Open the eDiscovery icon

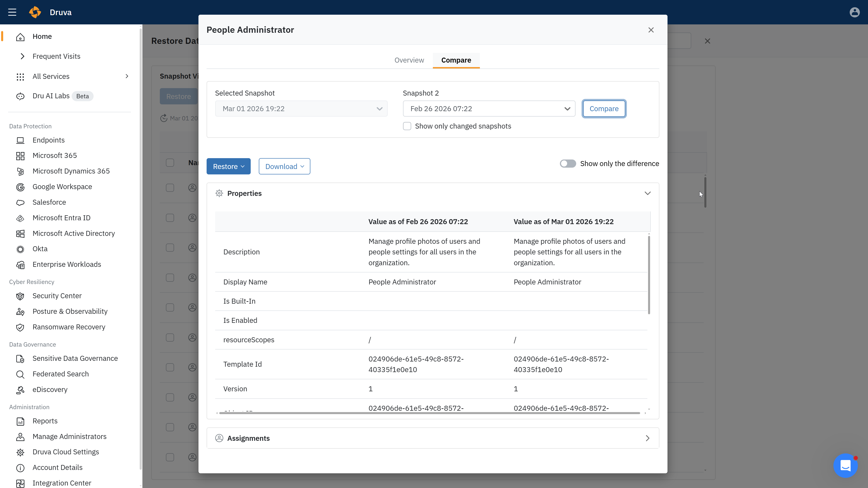[20, 390]
